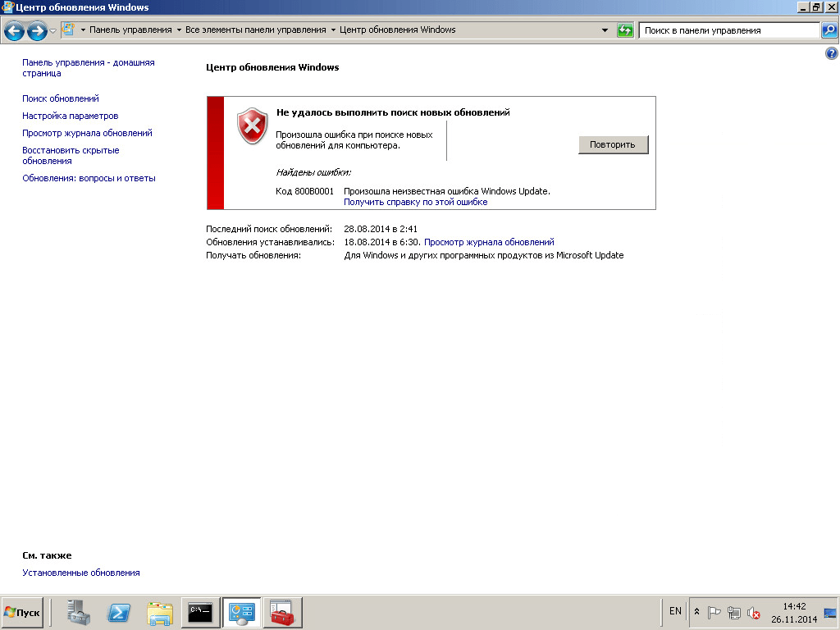
Task: Open the Пуск start button
Action: click(x=22, y=612)
